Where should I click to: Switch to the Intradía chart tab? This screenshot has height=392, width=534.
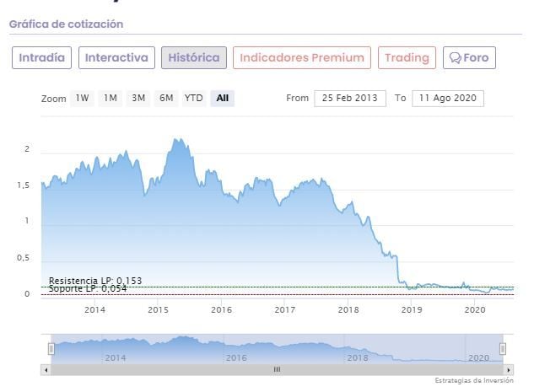click(x=41, y=58)
